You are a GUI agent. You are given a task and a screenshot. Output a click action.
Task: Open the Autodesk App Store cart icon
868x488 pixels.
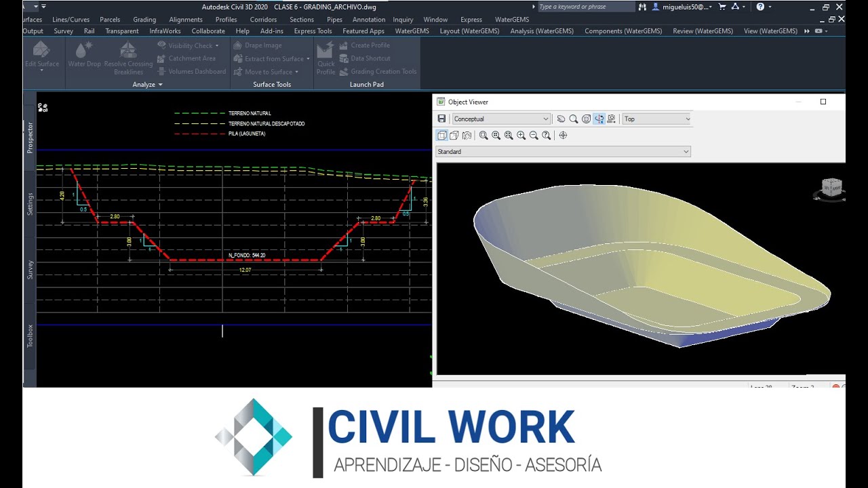[x=722, y=7]
